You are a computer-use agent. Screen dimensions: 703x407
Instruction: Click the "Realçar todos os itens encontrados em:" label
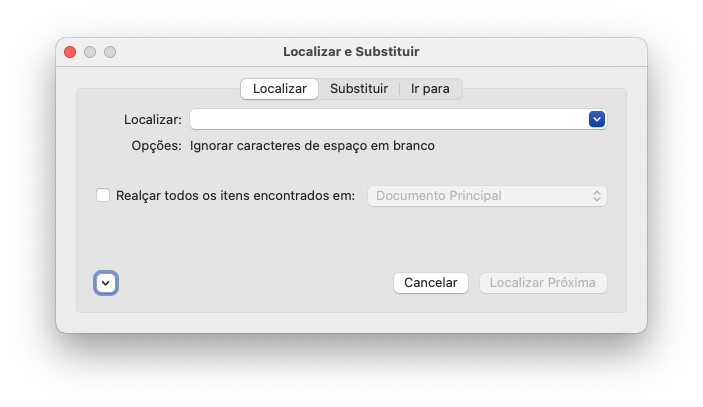click(x=235, y=196)
